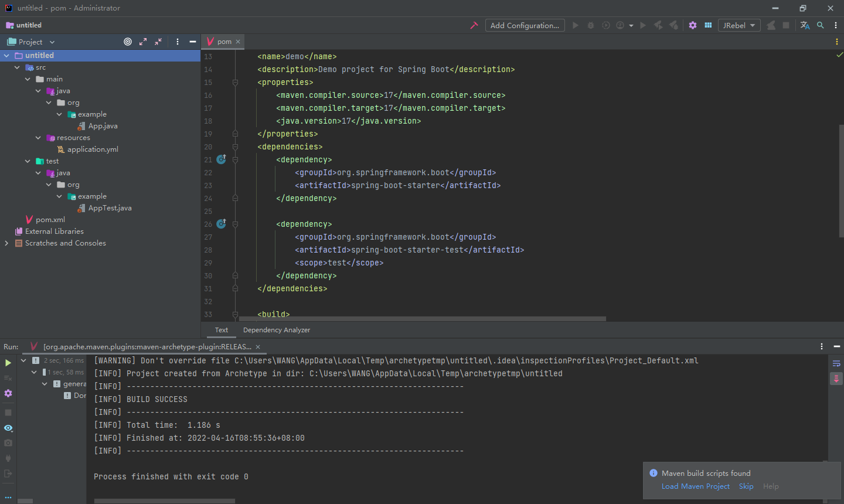
Task: Collapse the 2 sec, 166 ms run node
Action: pos(23,360)
